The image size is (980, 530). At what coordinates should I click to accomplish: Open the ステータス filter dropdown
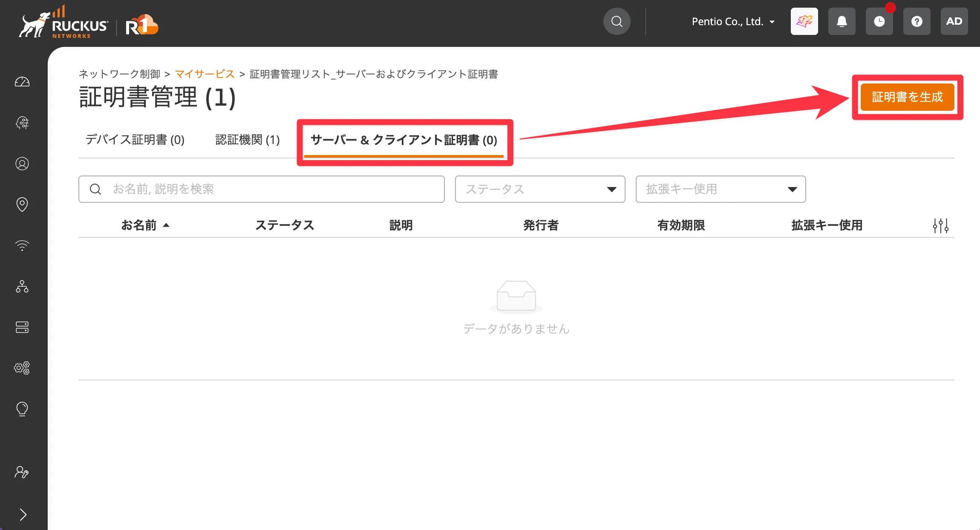coord(540,189)
